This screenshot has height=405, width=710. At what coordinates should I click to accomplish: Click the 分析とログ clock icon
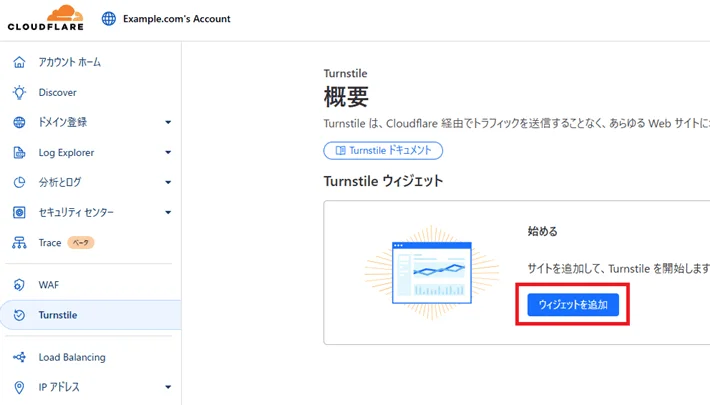(19, 183)
